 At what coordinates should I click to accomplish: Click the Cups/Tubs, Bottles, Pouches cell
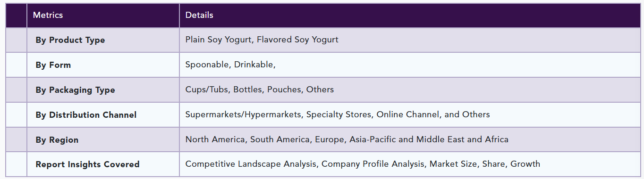point(410,90)
